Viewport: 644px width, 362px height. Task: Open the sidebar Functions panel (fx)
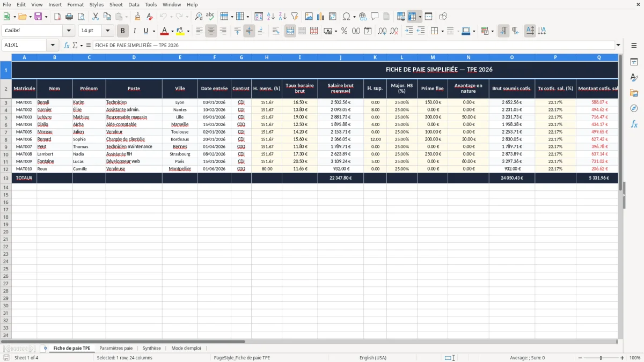pyautogui.click(x=634, y=124)
